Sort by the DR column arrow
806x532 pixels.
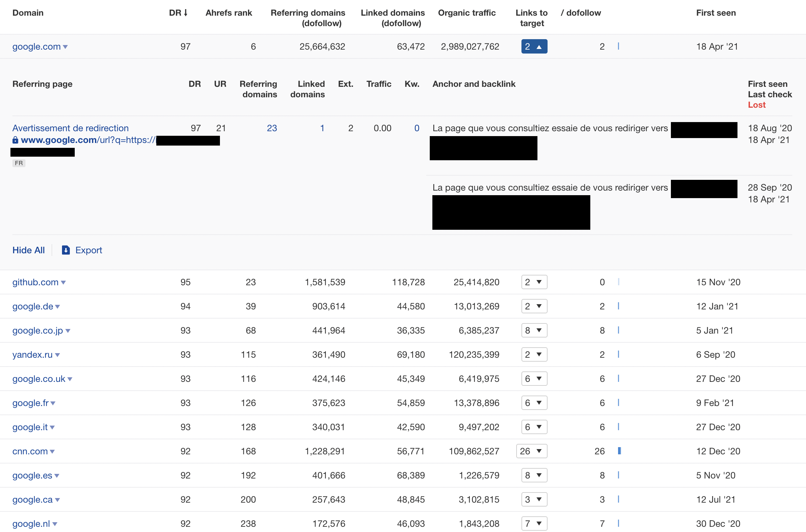186,13
